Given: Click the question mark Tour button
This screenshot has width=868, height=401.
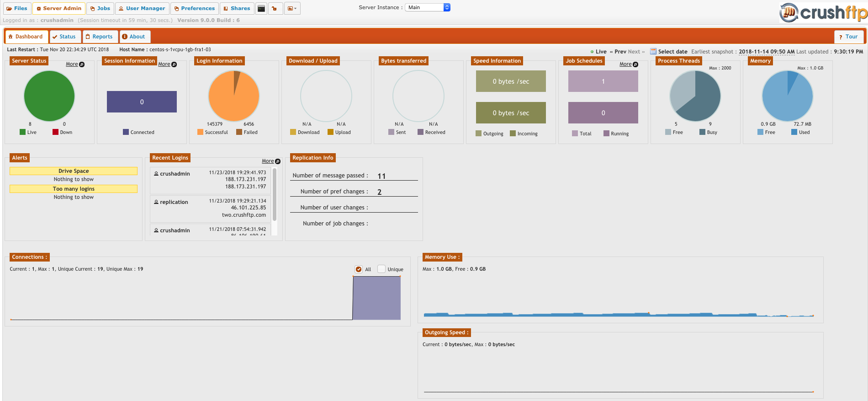Looking at the screenshot, I should (848, 37).
